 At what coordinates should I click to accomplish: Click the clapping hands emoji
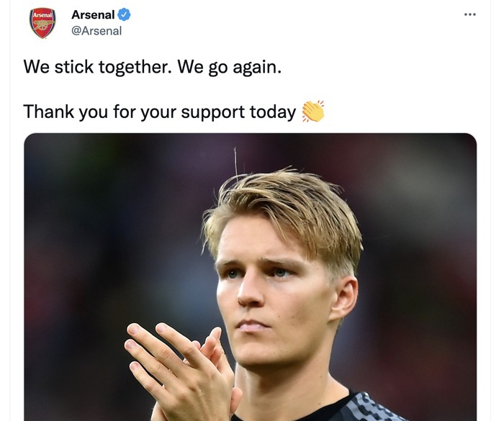coord(313,112)
